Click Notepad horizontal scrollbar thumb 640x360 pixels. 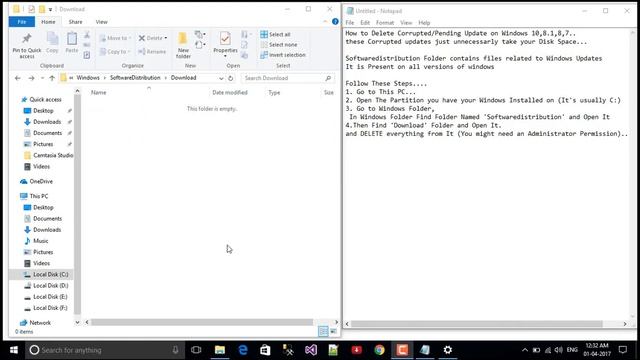click(477, 324)
